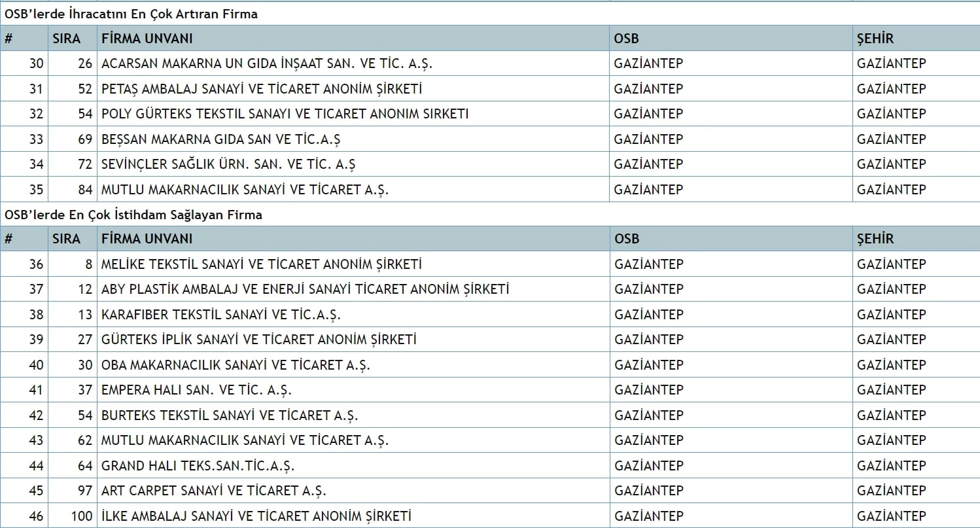Click the ACARSAN MAKARNA company name cell
This screenshot has width=980, height=528.
click(x=267, y=63)
